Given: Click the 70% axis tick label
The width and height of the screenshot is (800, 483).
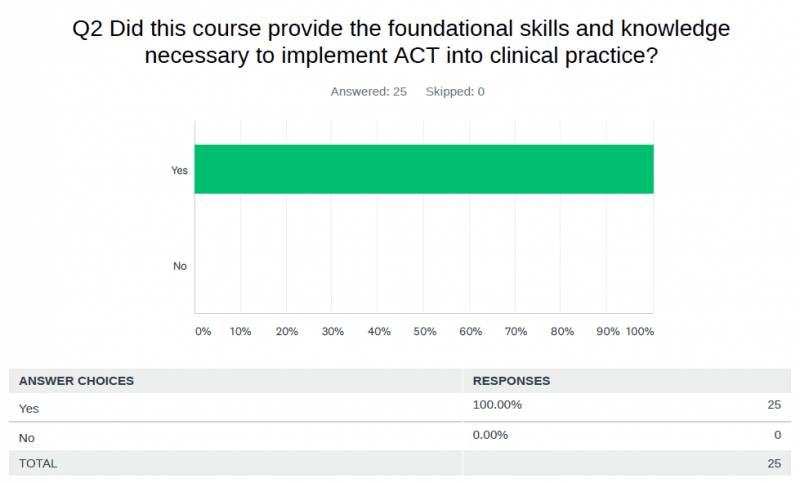Looking at the screenshot, I should click(x=516, y=332).
